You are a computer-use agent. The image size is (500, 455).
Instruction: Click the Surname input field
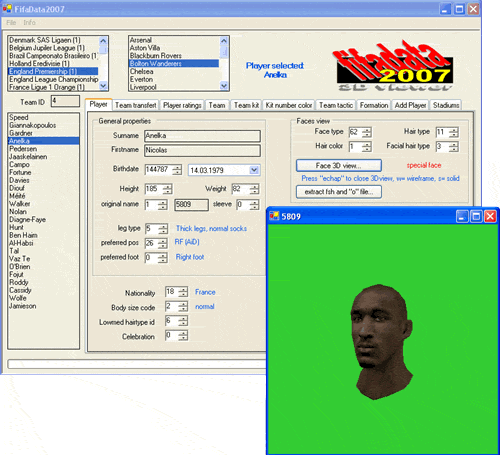pyautogui.click(x=202, y=136)
